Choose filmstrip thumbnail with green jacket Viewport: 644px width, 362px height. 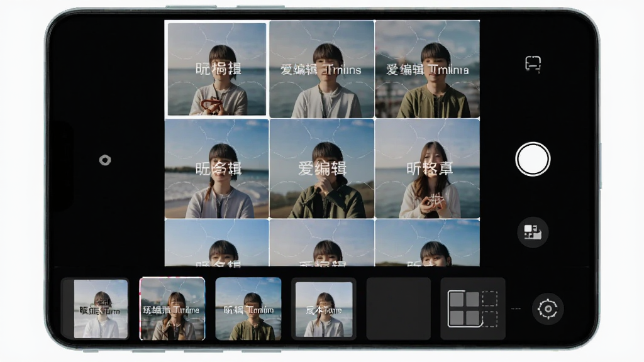tap(248, 309)
